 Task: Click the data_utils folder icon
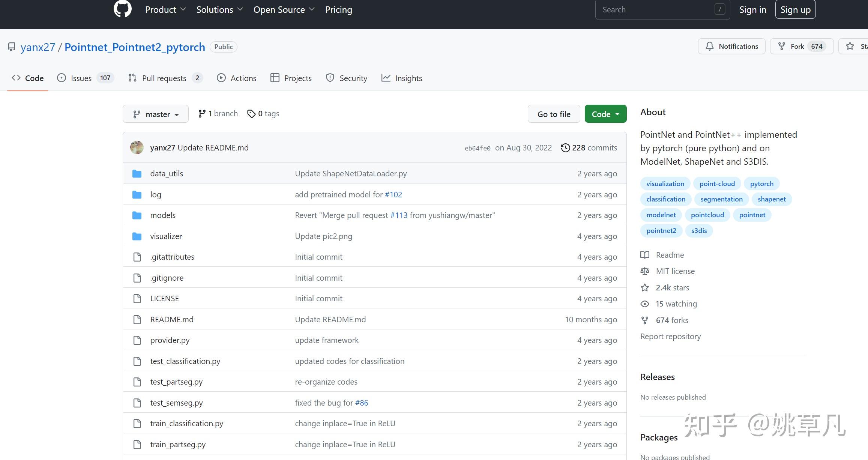pos(137,174)
